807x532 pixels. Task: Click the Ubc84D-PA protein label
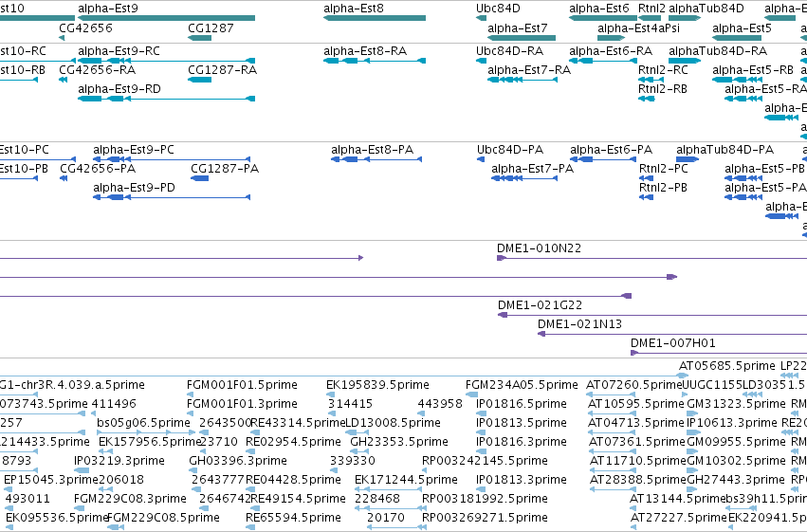pyautogui.click(x=510, y=150)
